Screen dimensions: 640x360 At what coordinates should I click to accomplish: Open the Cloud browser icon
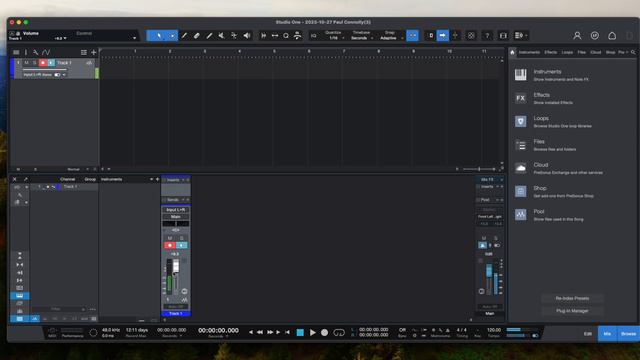click(x=520, y=168)
